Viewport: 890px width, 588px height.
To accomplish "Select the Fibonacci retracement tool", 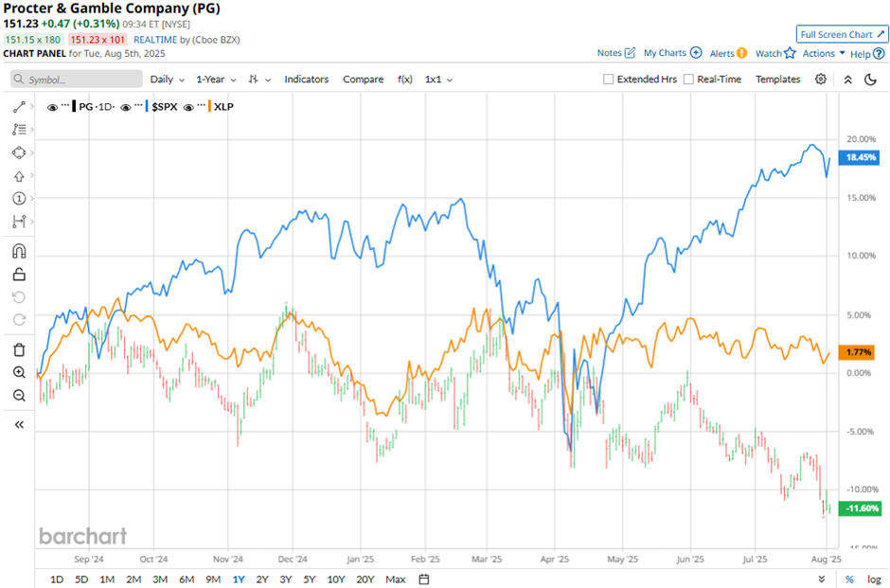I will (19, 130).
